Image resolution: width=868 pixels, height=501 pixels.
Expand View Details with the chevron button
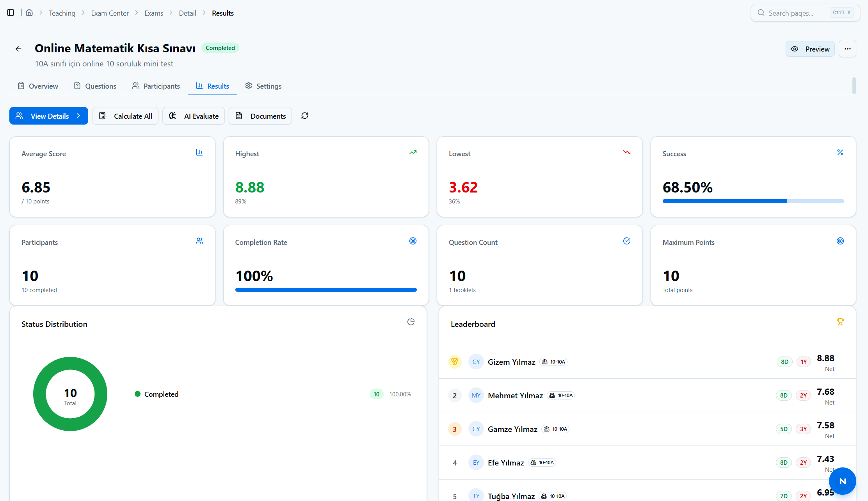49,116
